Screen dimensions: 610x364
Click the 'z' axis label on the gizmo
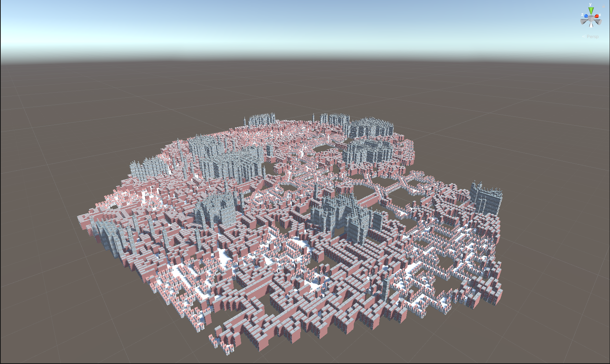582,15
